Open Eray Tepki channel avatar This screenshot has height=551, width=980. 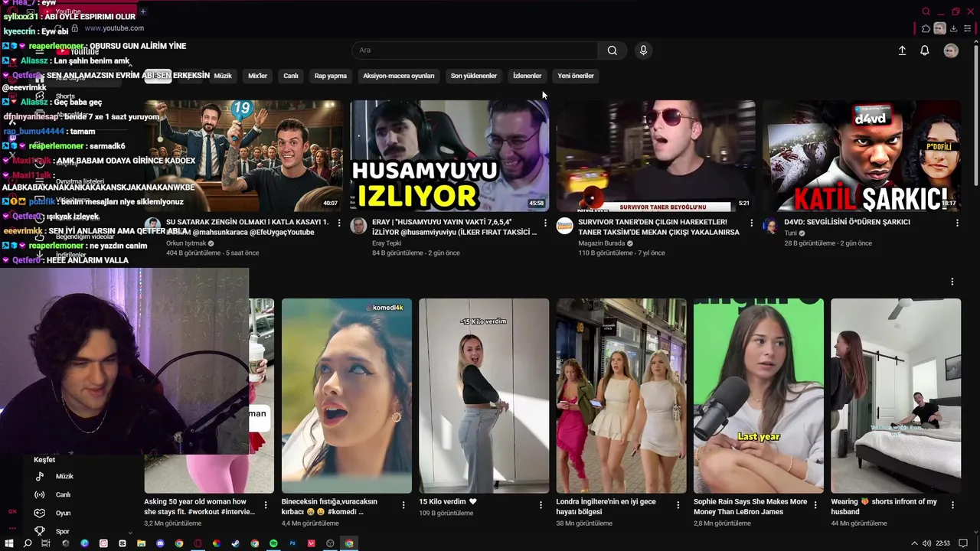click(358, 226)
